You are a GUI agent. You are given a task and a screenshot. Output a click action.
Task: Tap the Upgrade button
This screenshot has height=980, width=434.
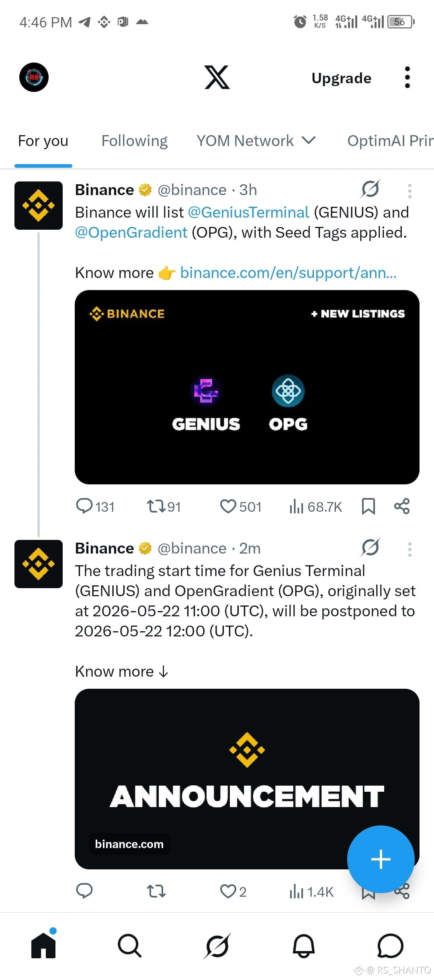341,78
